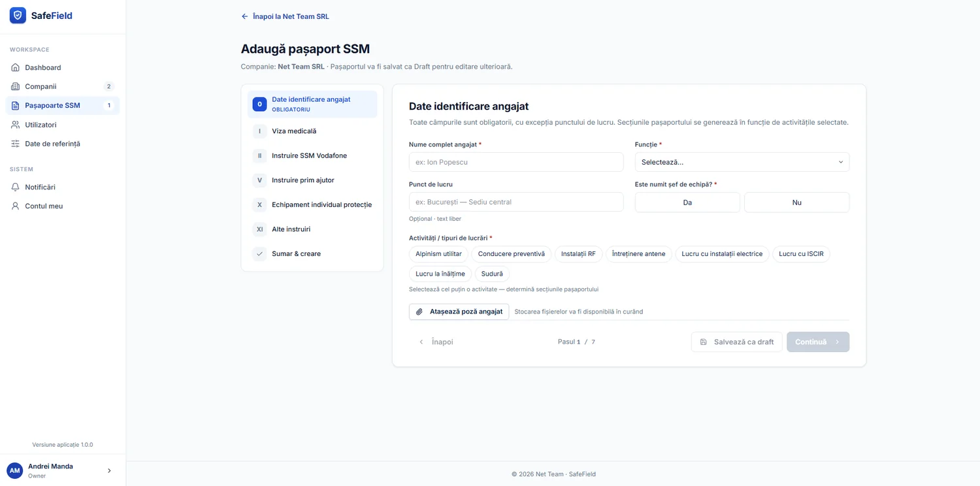Expand the Andrei Manda user menu chevron
Image resolution: width=980 pixels, height=486 pixels.
tap(109, 470)
